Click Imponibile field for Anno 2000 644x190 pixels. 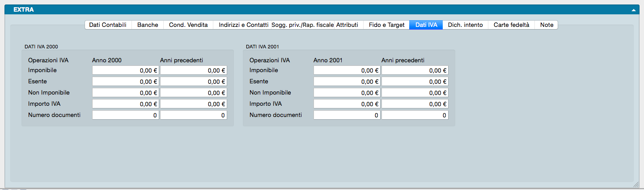point(126,70)
